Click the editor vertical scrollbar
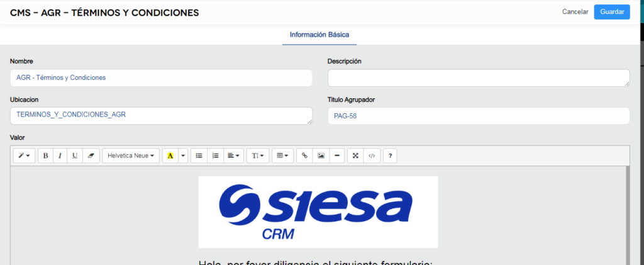Screen dimensions: 644x265 pos(627,215)
